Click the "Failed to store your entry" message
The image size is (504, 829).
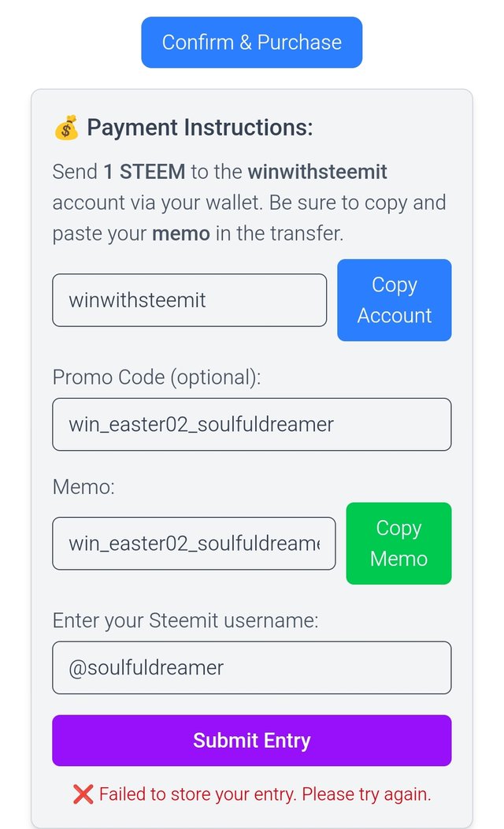click(x=265, y=794)
